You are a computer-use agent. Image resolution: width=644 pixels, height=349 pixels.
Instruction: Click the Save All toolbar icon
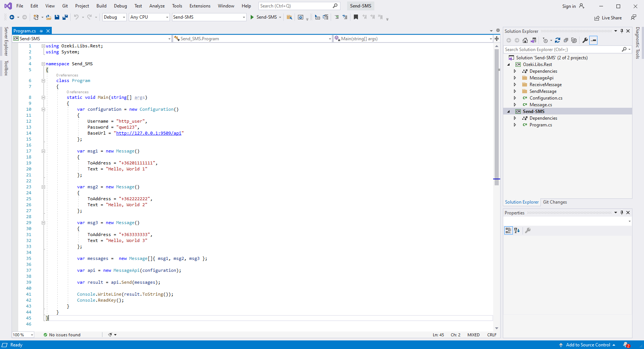pyautogui.click(x=65, y=17)
